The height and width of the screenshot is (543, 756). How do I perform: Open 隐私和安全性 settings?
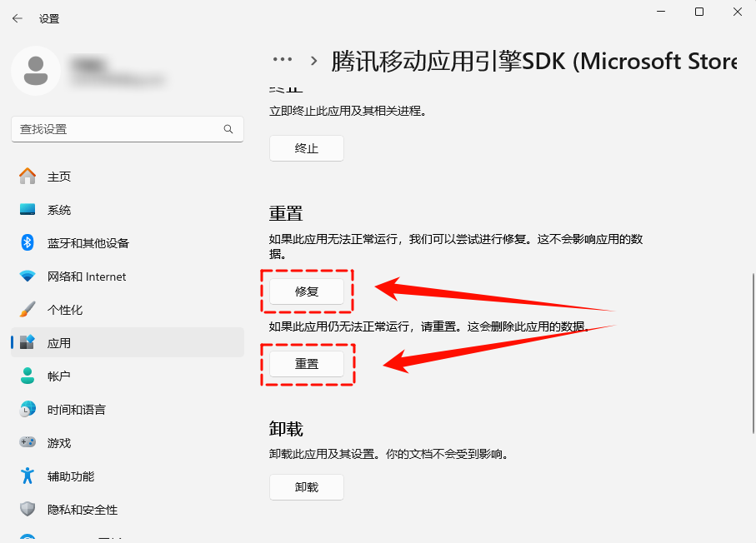coord(128,509)
